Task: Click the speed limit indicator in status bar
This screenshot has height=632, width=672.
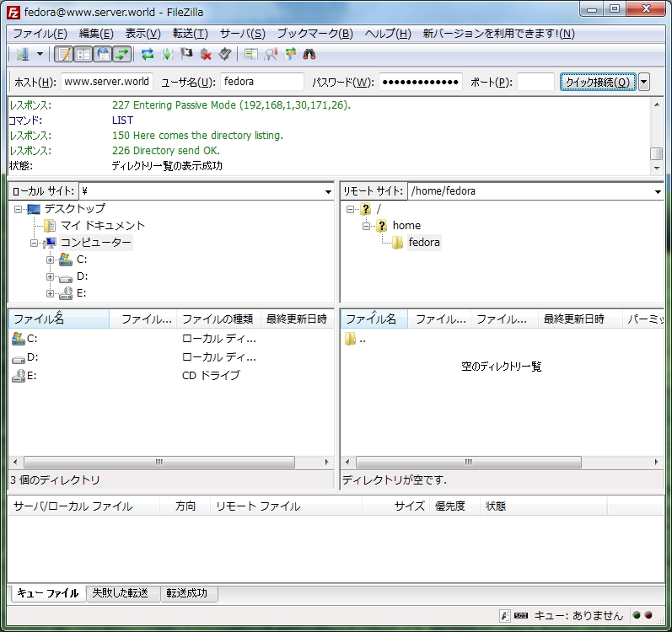Action: click(521, 615)
